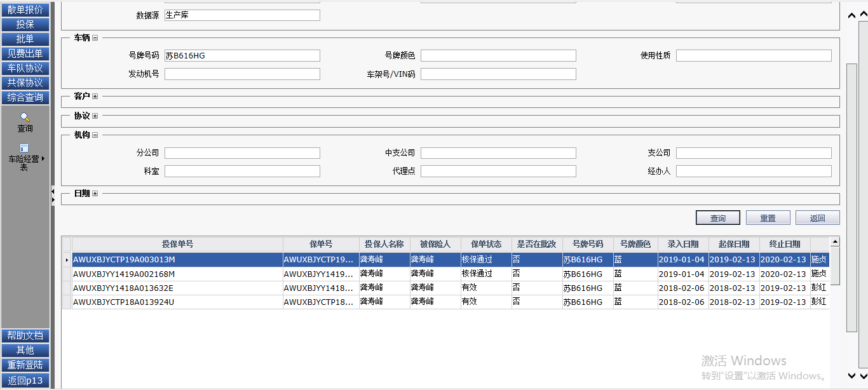Click the results table scroll-up arrow
Viewport: 868px width, 390px height.
[835, 242]
